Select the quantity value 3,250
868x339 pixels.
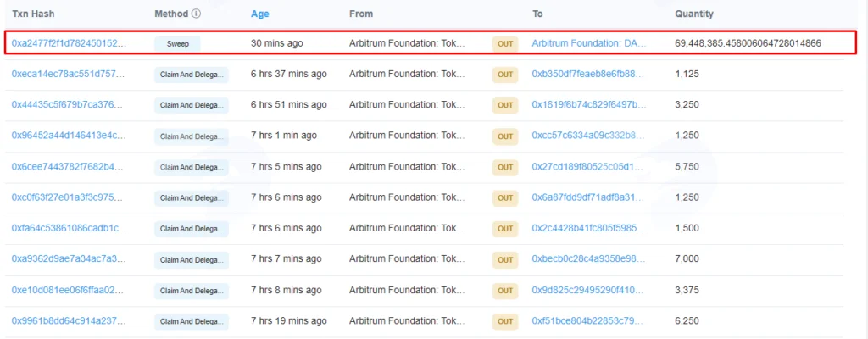pos(687,105)
